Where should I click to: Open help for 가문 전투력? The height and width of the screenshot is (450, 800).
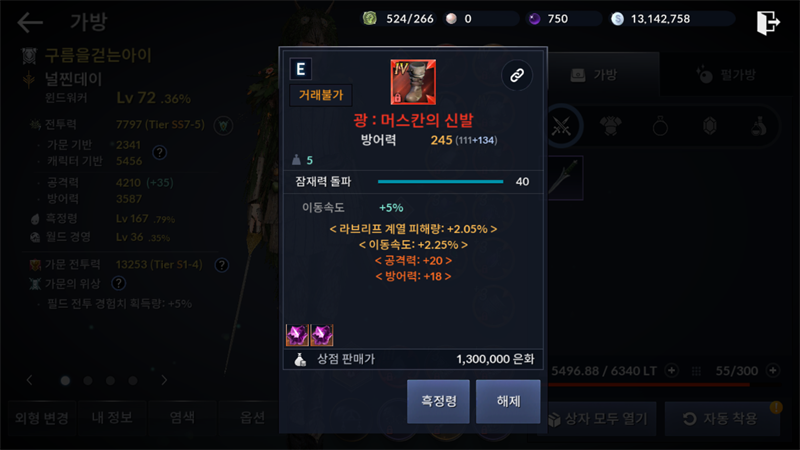[x=221, y=265]
